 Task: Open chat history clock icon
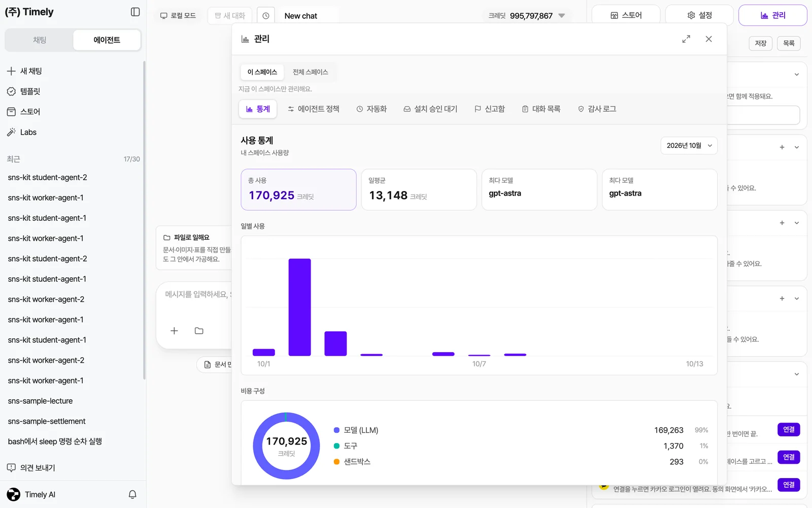(x=266, y=16)
